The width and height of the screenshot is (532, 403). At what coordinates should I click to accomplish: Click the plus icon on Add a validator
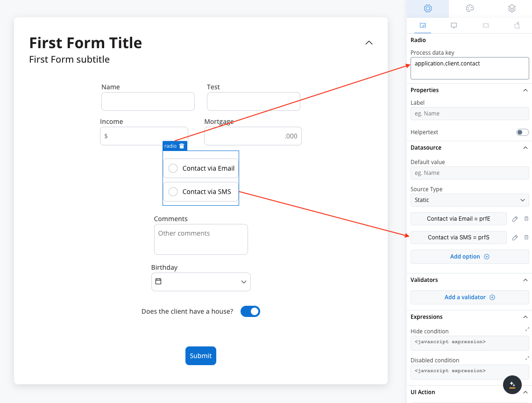[492, 297]
